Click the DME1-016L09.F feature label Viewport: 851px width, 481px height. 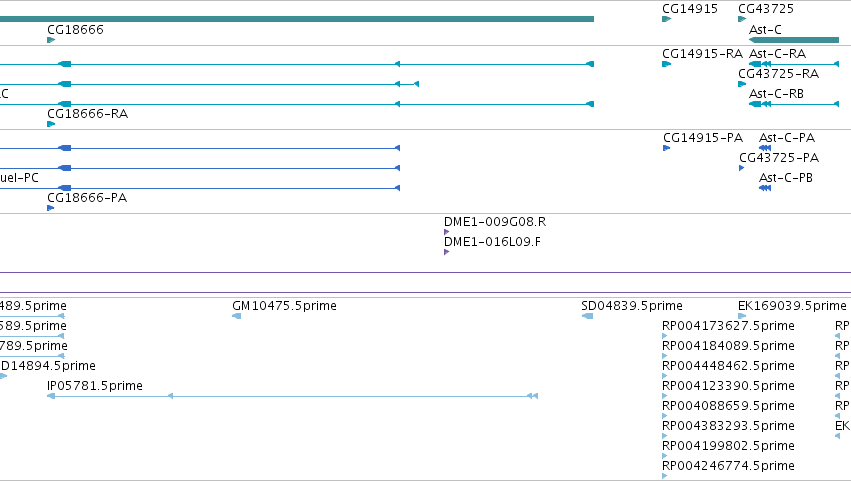492,242
